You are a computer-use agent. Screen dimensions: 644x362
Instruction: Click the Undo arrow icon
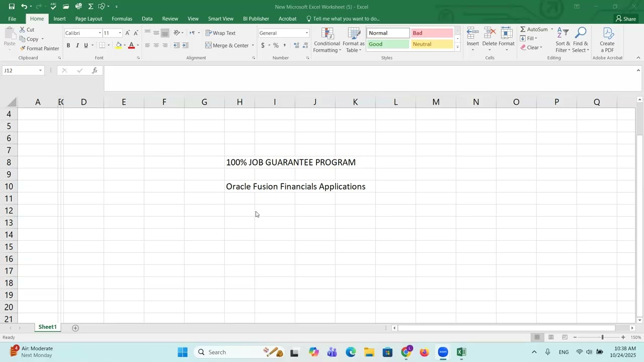pyautogui.click(x=24, y=7)
